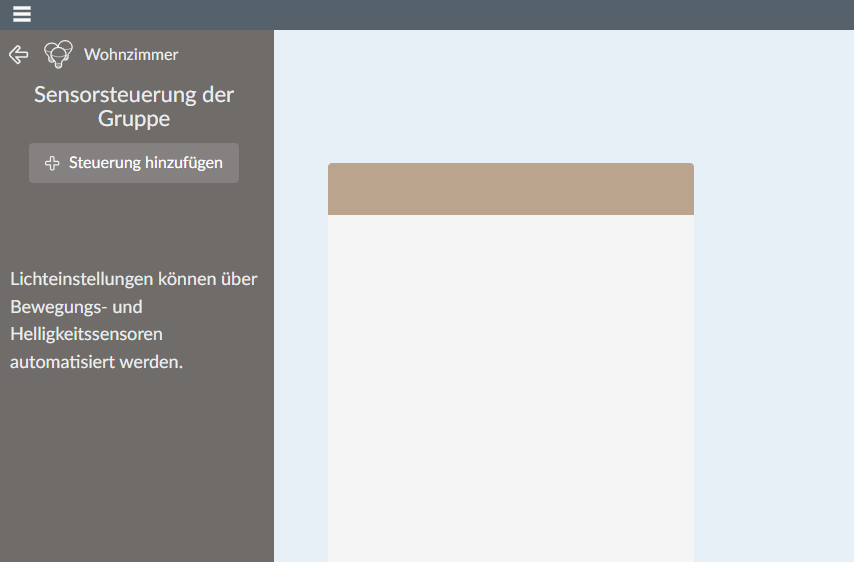Click the sidebar gap between button and description
This screenshot has width=854, height=562.
coord(136,225)
